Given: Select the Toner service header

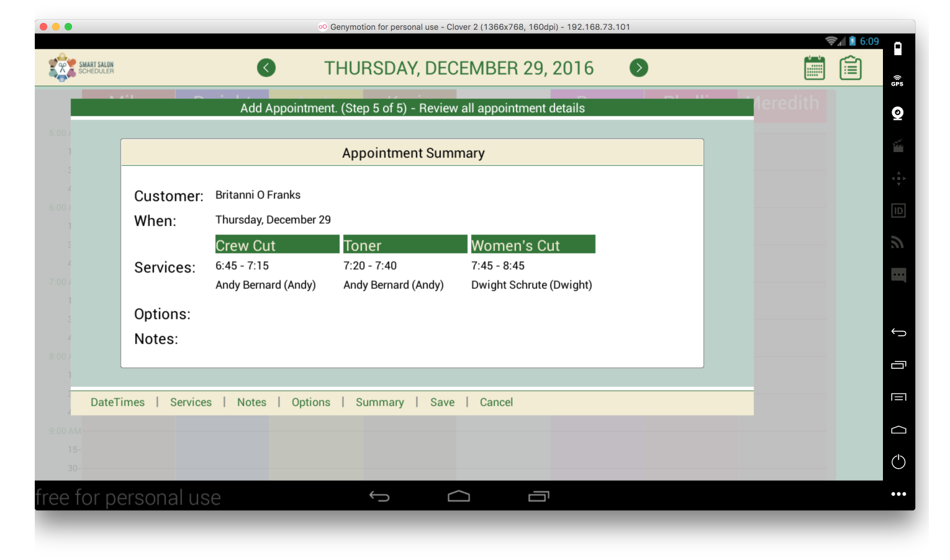Looking at the screenshot, I should click(405, 244).
